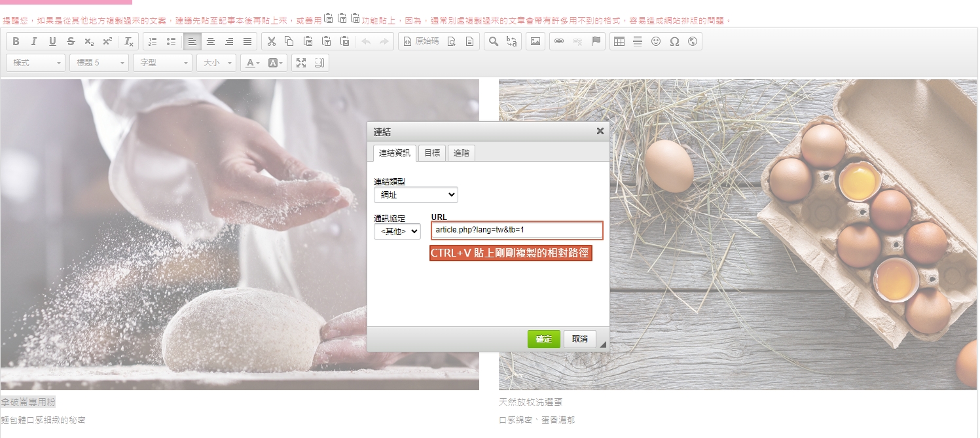Click the insert image icon

pyautogui.click(x=535, y=41)
